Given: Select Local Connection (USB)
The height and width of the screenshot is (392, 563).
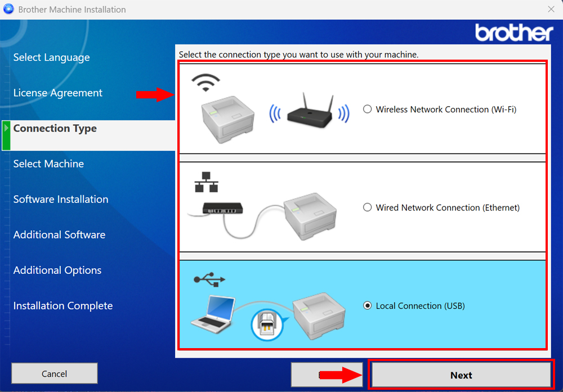Looking at the screenshot, I should (367, 306).
